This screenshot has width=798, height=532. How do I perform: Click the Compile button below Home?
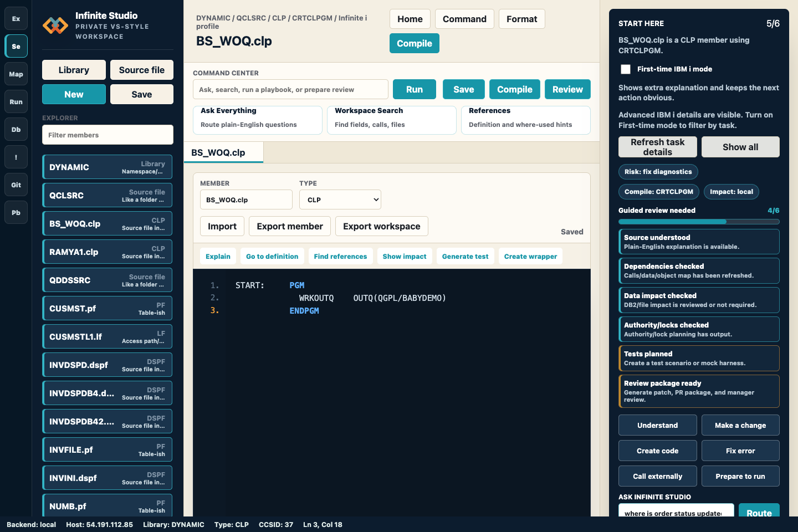click(415, 43)
